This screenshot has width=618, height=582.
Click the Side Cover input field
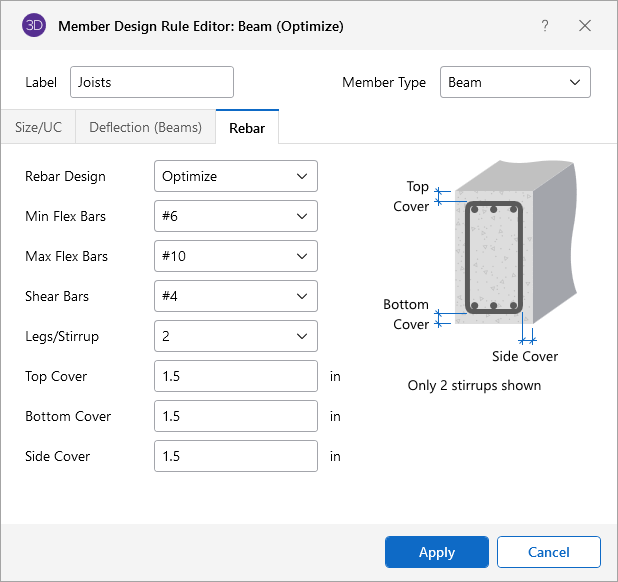236,456
